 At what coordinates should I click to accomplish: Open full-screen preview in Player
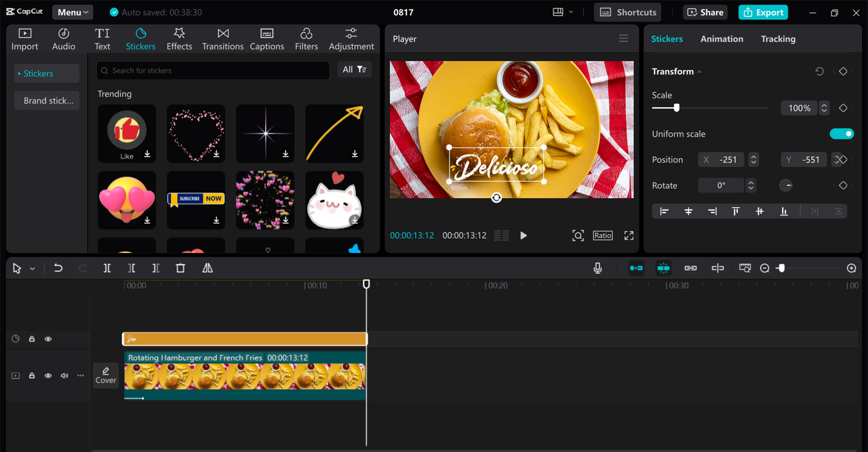629,236
